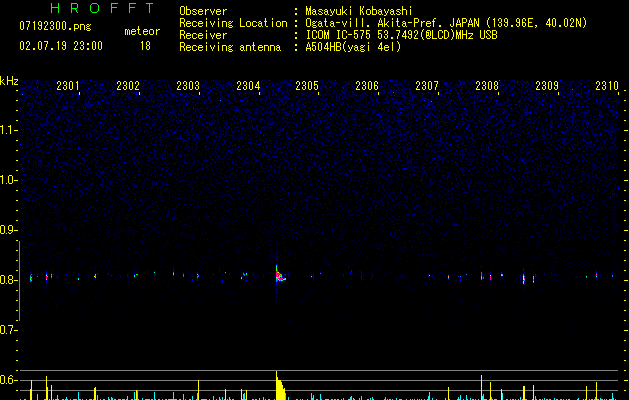
Task: Click the 0.7 kHz axis label
Action: (x=8, y=330)
